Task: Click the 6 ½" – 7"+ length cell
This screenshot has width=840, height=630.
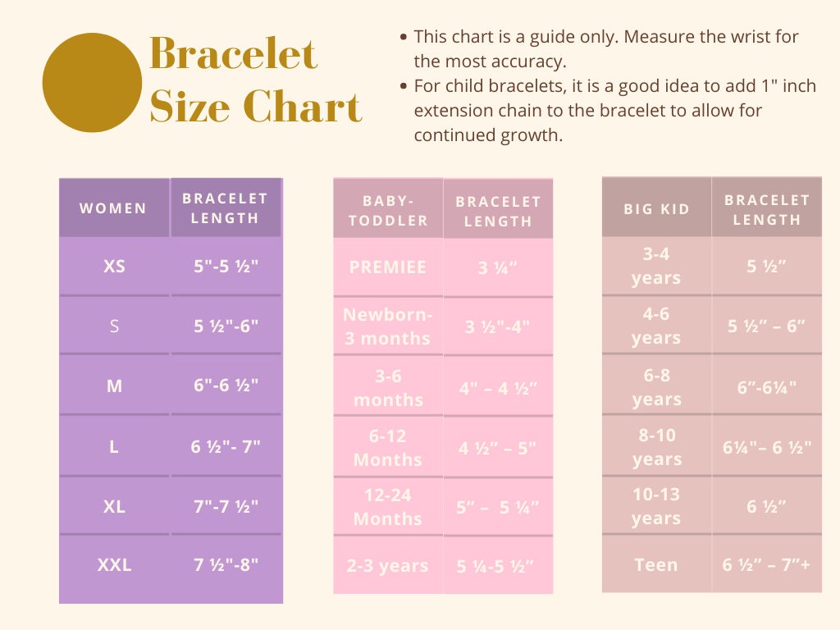Action: click(766, 564)
